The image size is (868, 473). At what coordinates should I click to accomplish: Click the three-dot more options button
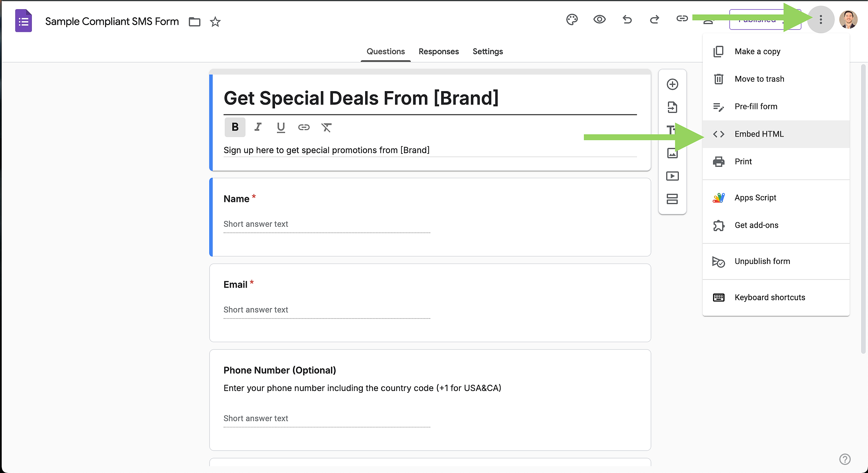point(821,20)
